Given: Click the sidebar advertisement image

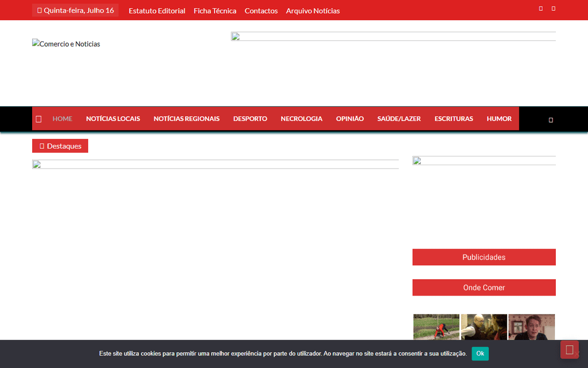Looking at the screenshot, I should pyautogui.click(x=484, y=161).
